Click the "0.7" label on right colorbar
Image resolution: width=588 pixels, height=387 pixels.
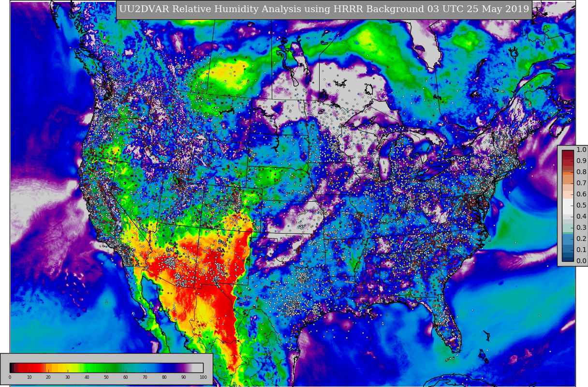[x=581, y=183]
